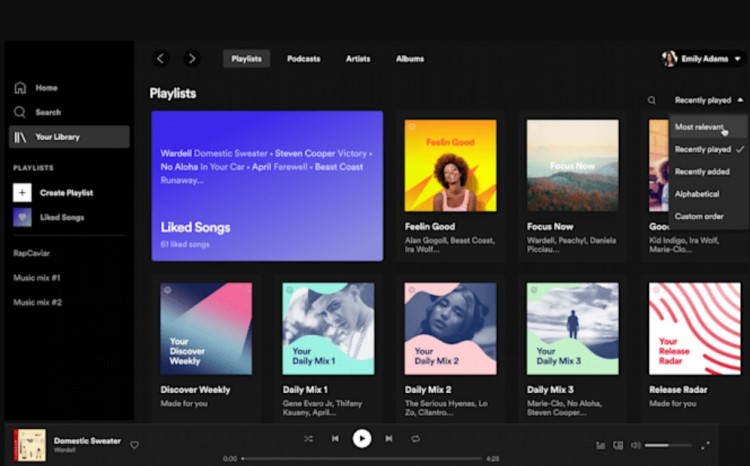Click the Search magnifier icon in sidebar
This screenshot has width=750, height=466.
click(x=20, y=112)
